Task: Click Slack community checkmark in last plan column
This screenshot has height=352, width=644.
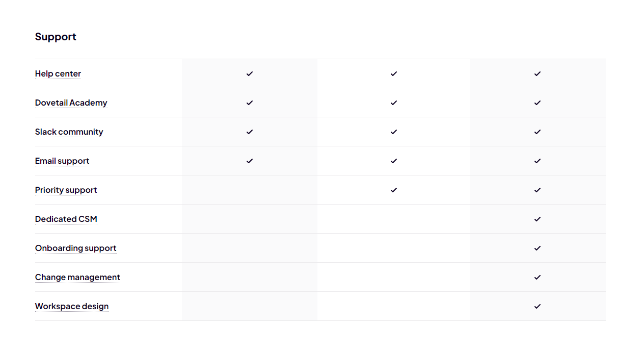Action: click(538, 132)
